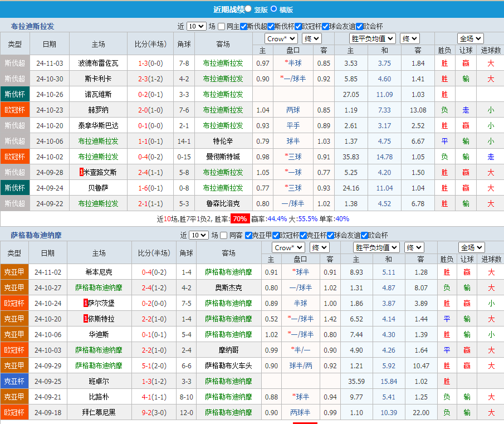Click the 克亚甲 badge on 希本尼克 row
504x424 pixels.
coord(14,272)
